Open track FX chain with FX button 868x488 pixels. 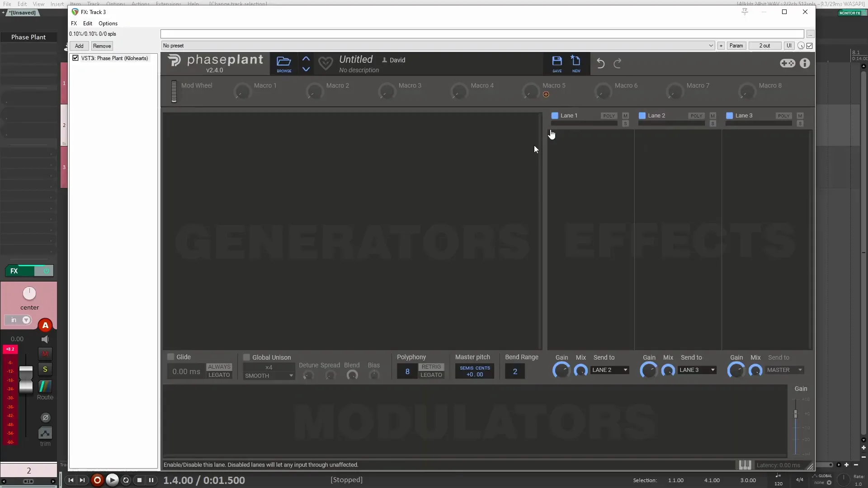(x=19, y=271)
